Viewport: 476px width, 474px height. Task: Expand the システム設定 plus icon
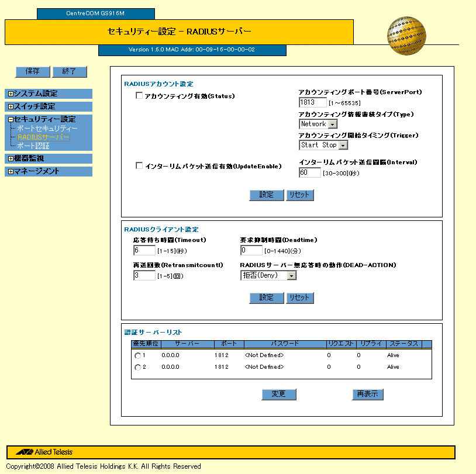[x=11, y=94]
